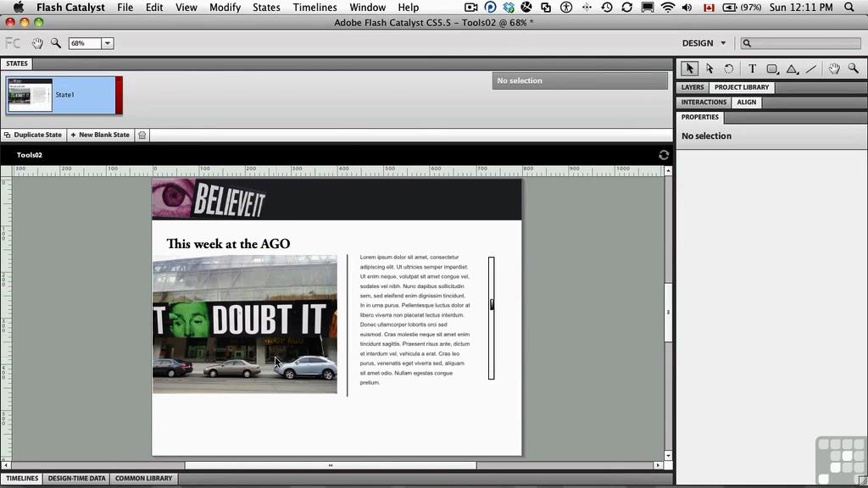The width and height of the screenshot is (868, 488).
Task: Click Duplicate State button
Action: coord(33,135)
